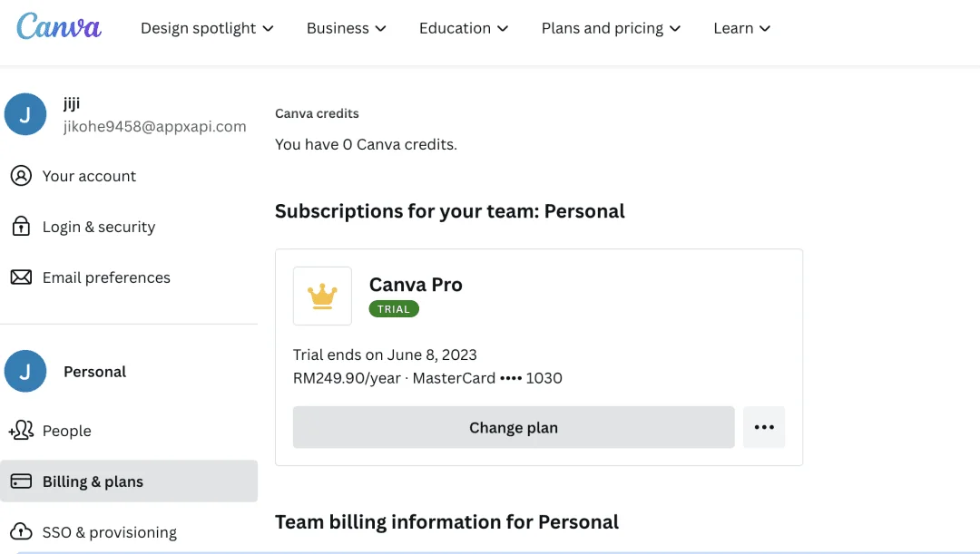Screen dimensions: 980x554
Task: Click the SSO & provisioning cloud icon
Action: click(21, 531)
